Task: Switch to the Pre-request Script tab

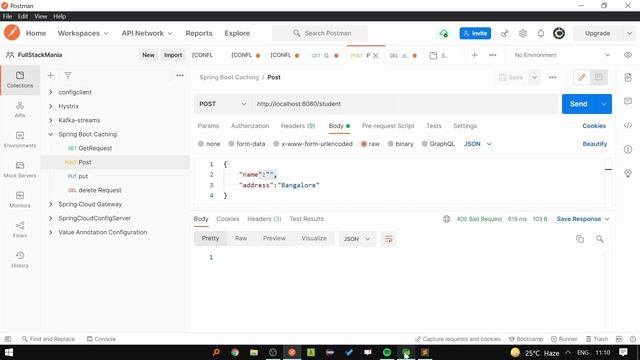Action: coord(388,126)
